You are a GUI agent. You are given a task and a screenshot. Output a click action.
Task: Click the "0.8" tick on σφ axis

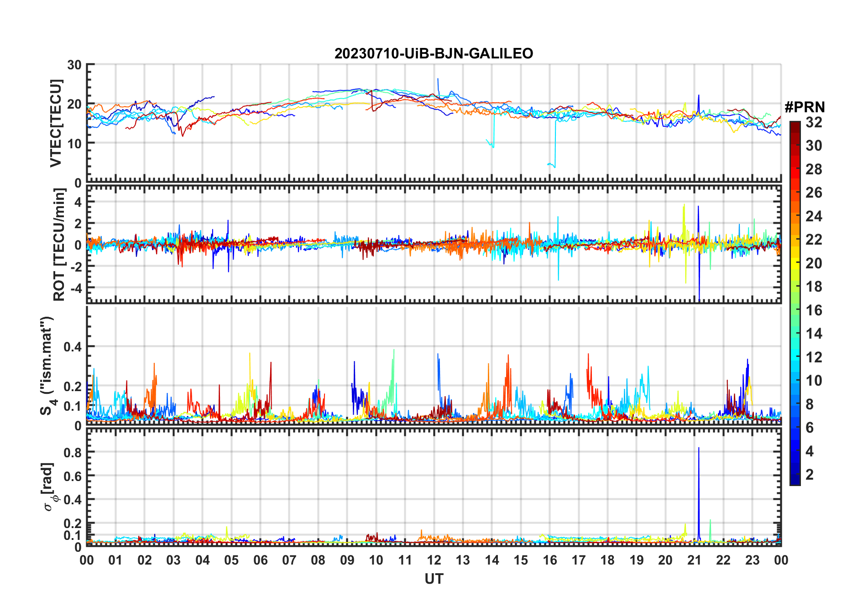(73, 452)
